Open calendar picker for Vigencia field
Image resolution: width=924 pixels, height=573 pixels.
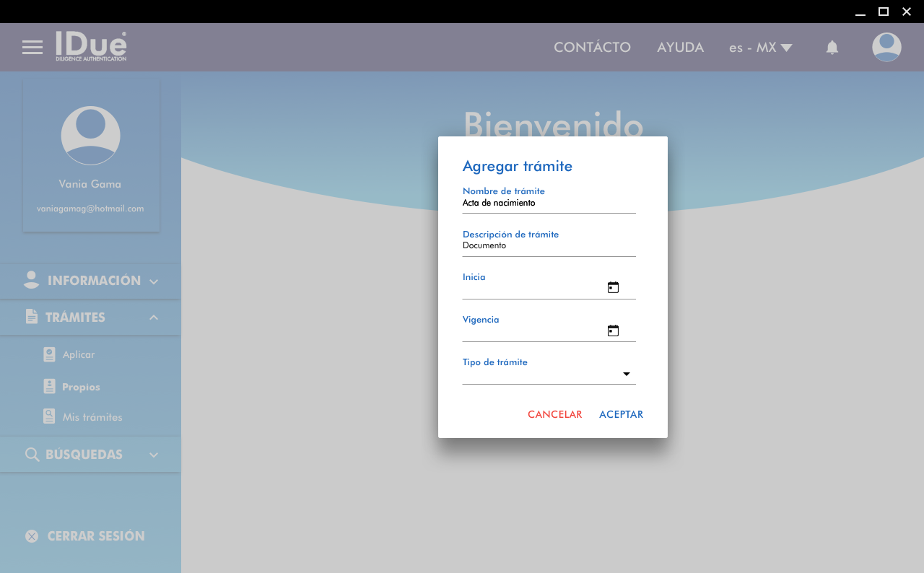point(613,331)
